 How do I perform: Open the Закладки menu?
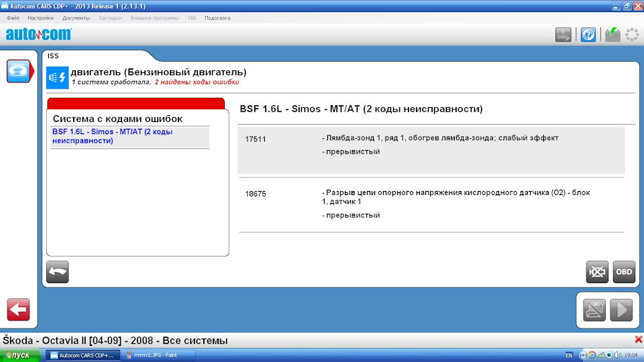click(110, 18)
